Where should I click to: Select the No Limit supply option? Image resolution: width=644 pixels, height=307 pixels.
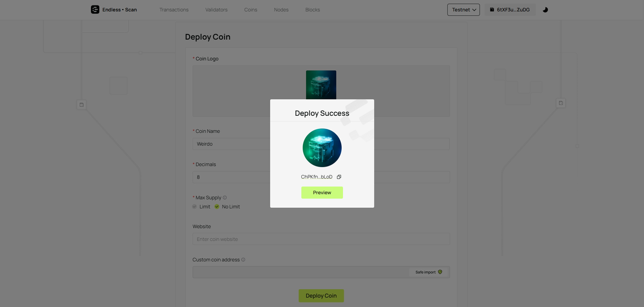217,207
